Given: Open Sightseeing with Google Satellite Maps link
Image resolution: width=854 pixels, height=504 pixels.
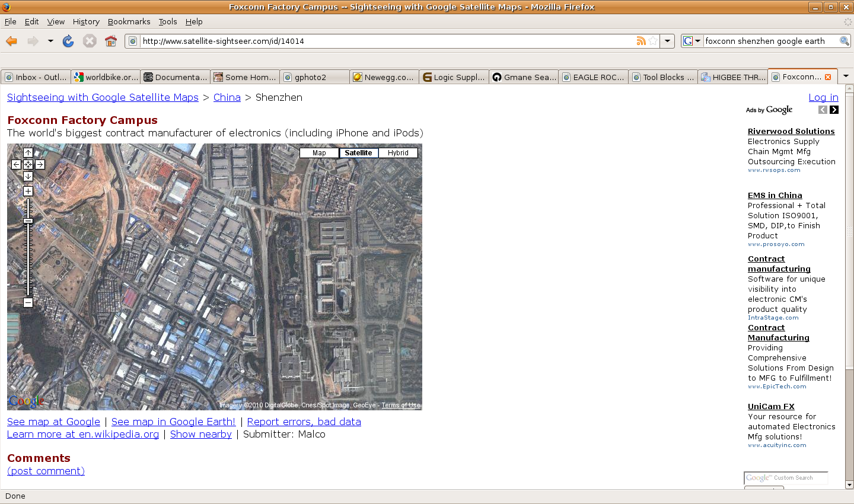Looking at the screenshot, I should 103,97.
